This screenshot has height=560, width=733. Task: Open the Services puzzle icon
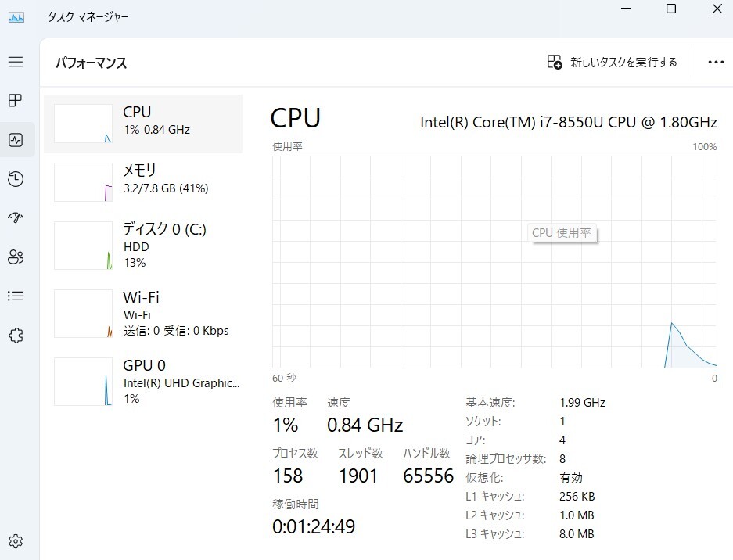point(16,336)
